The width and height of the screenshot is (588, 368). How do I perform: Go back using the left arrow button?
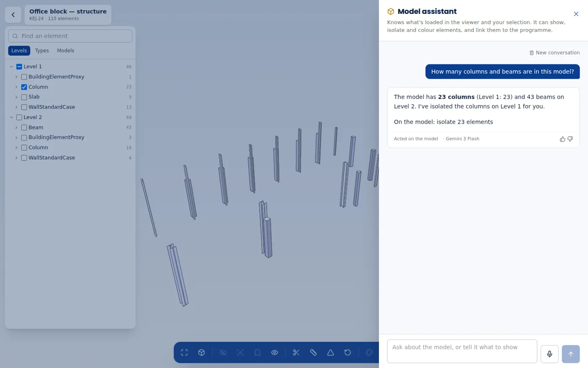pyautogui.click(x=13, y=15)
